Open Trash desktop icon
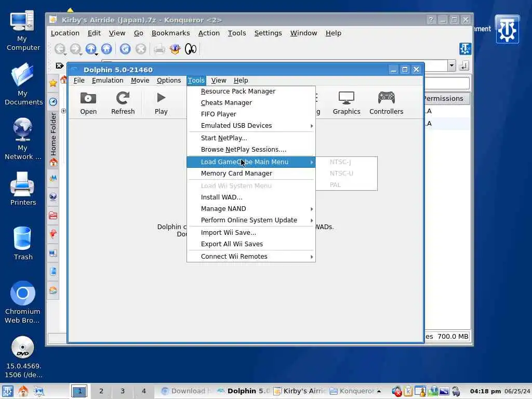 [23, 243]
